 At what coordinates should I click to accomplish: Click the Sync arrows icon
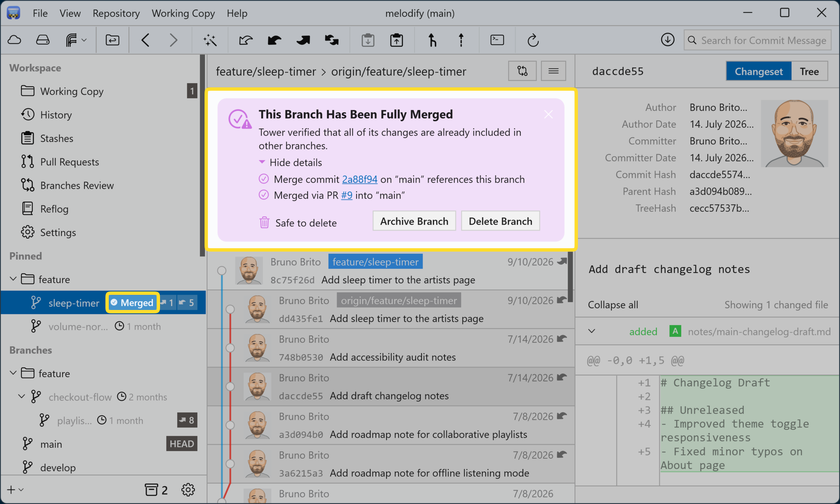click(x=332, y=40)
